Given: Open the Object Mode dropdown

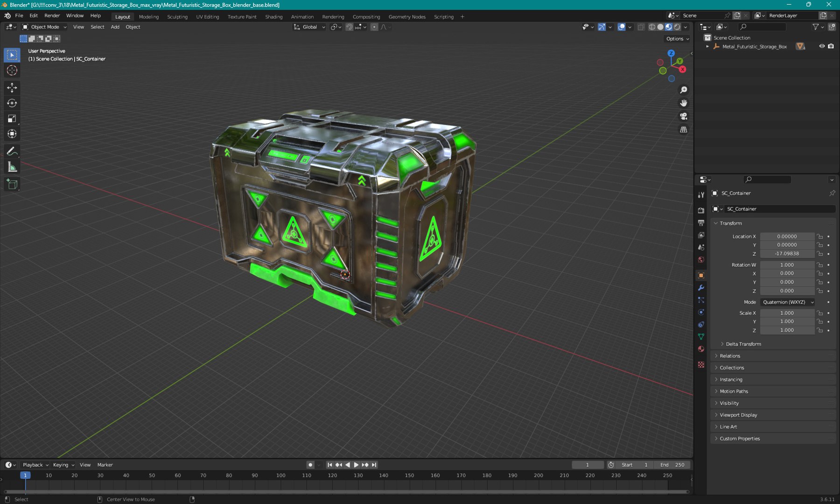Looking at the screenshot, I should [45, 27].
